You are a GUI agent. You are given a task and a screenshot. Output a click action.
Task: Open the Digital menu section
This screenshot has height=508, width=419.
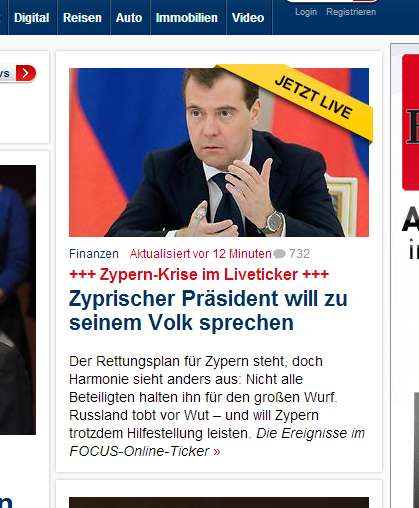[x=32, y=17]
